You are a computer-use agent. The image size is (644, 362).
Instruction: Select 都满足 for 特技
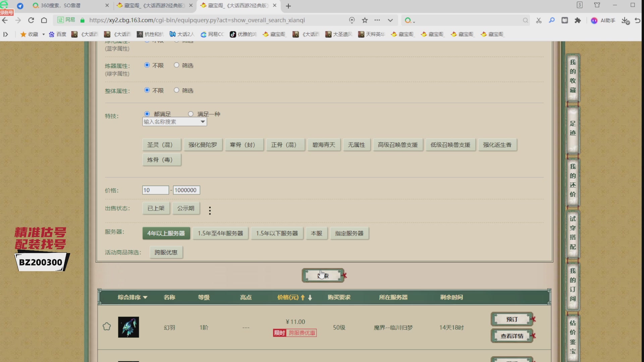pyautogui.click(x=147, y=114)
